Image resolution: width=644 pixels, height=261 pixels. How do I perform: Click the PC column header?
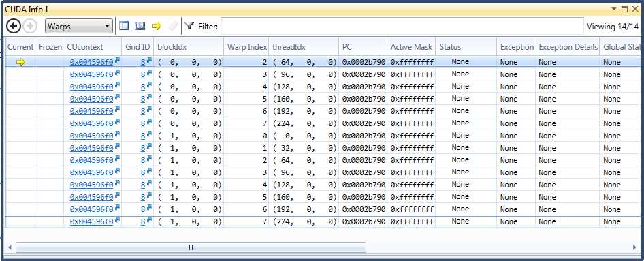pos(363,47)
